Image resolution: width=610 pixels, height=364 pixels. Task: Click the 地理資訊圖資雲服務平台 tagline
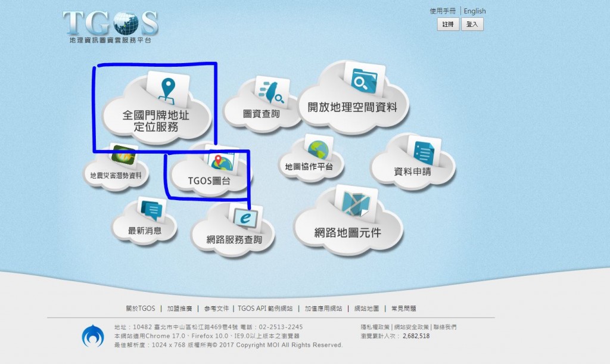[x=110, y=40]
